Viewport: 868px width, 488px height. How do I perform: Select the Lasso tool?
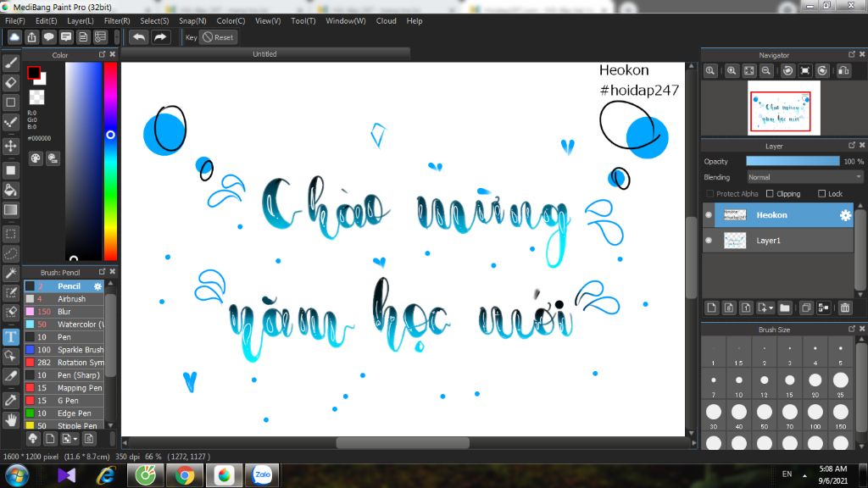click(10, 254)
